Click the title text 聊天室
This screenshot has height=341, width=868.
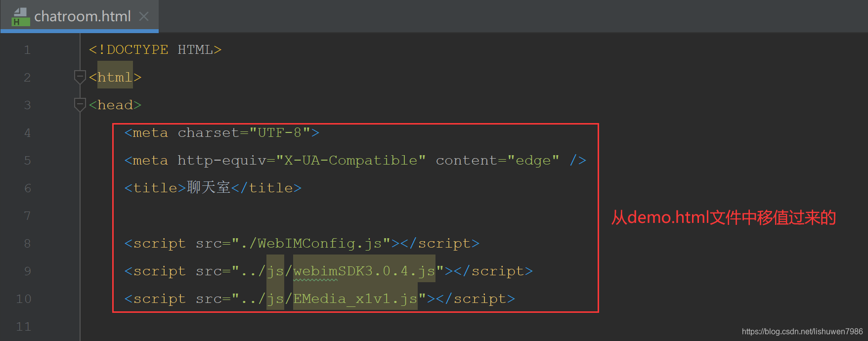(209, 187)
